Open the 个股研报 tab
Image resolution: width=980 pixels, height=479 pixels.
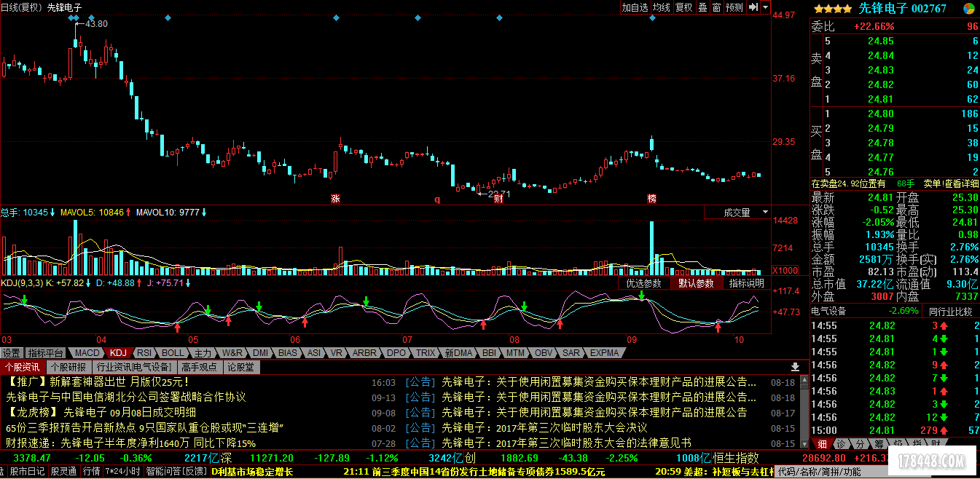click(x=68, y=367)
